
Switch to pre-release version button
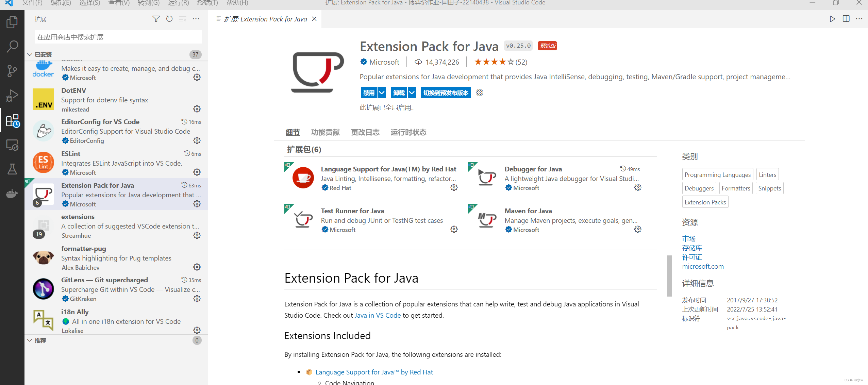(x=446, y=93)
